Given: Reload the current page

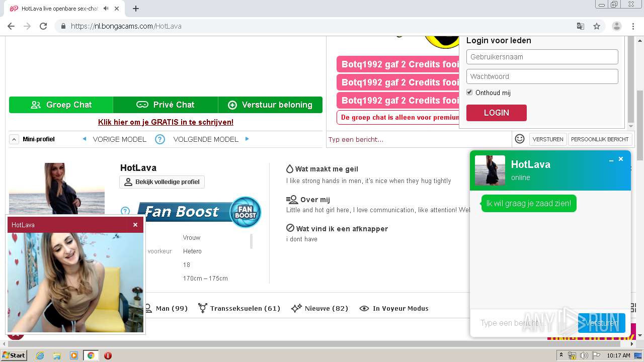Looking at the screenshot, I should (43, 26).
